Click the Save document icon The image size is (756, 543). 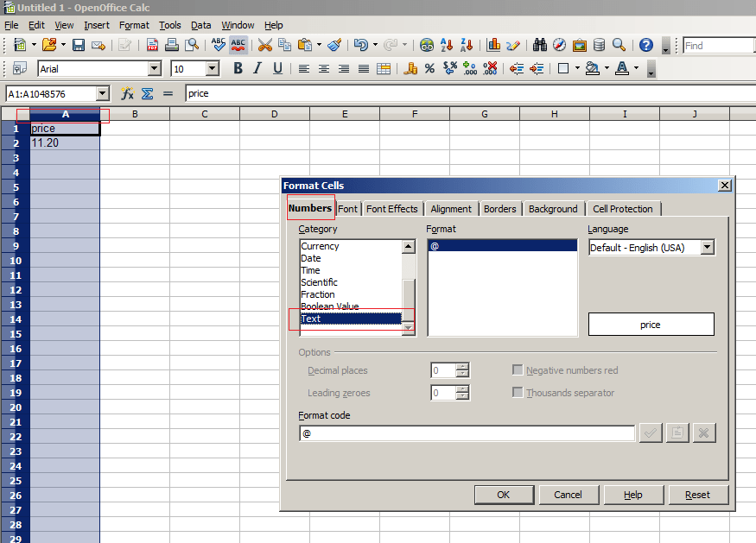[79, 45]
